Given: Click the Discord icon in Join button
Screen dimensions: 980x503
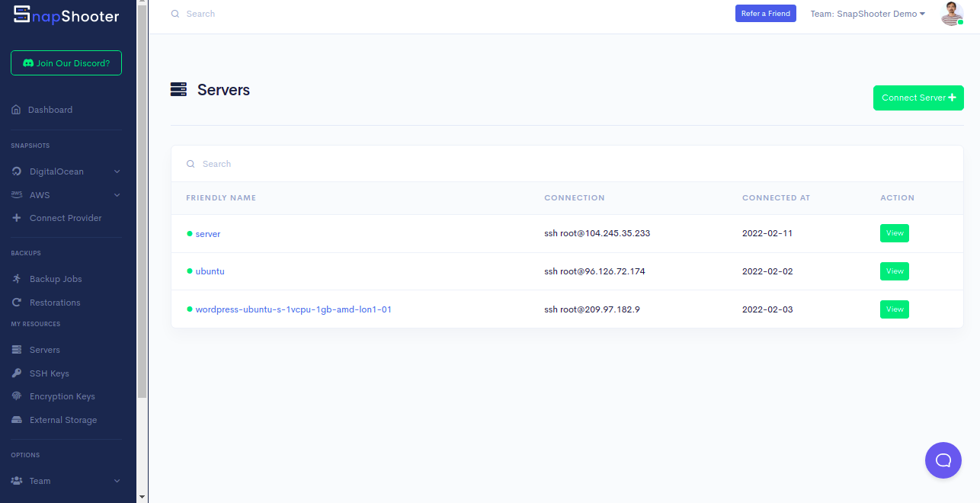Looking at the screenshot, I should (28, 63).
